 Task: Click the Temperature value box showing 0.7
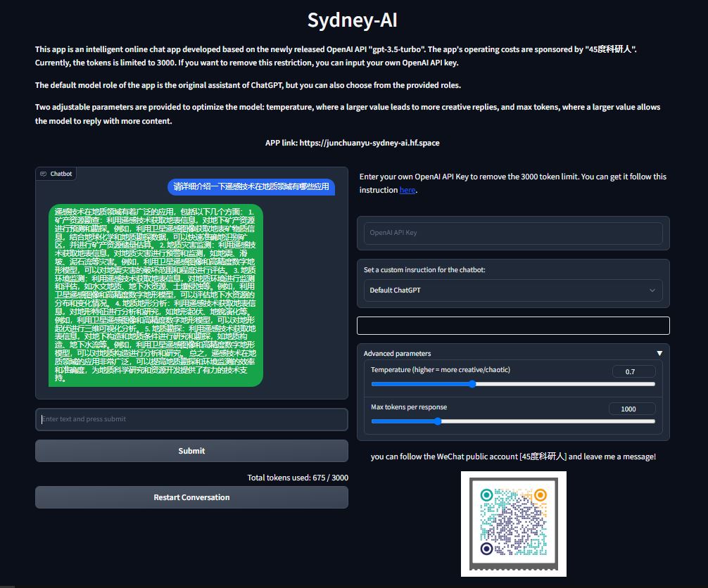(633, 371)
